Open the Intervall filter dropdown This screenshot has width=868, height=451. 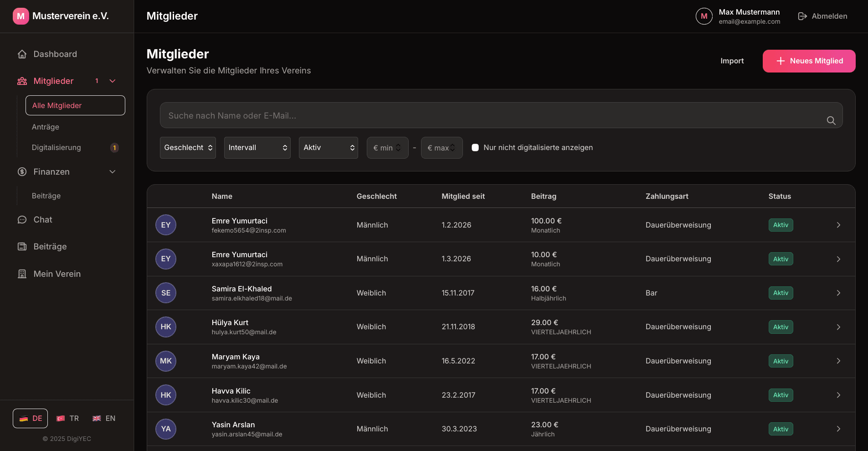coord(257,148)
